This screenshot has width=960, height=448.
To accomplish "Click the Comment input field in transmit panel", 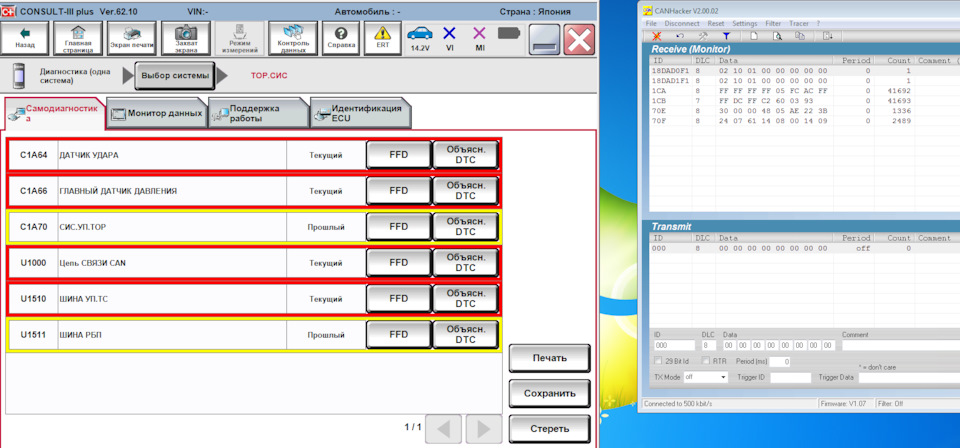I will [901, 346].
